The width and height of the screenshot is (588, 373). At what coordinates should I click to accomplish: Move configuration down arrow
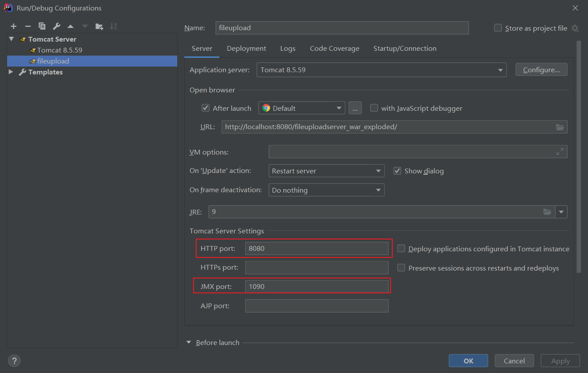point(85,26)
